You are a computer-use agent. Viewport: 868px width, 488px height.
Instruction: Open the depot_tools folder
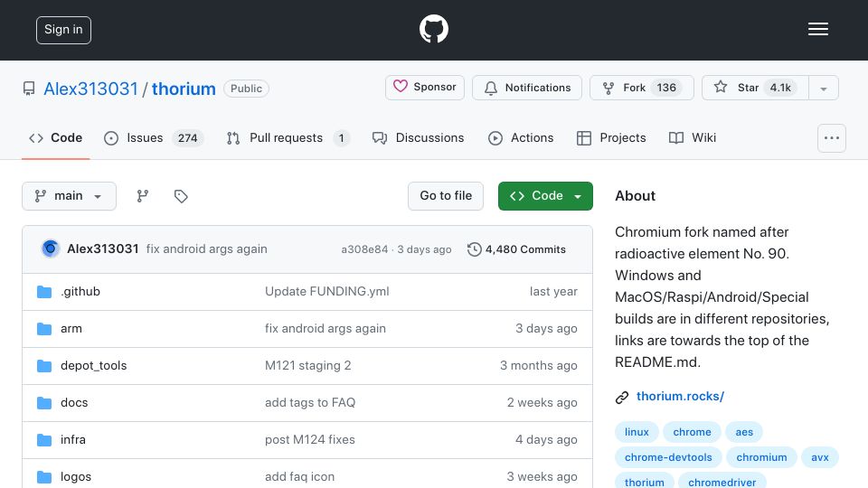[93, 366]
